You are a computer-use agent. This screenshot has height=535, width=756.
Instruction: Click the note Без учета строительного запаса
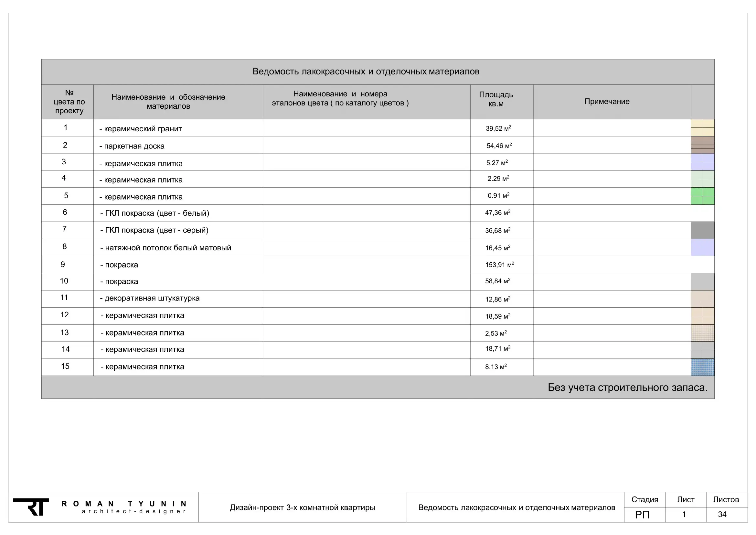628,388
